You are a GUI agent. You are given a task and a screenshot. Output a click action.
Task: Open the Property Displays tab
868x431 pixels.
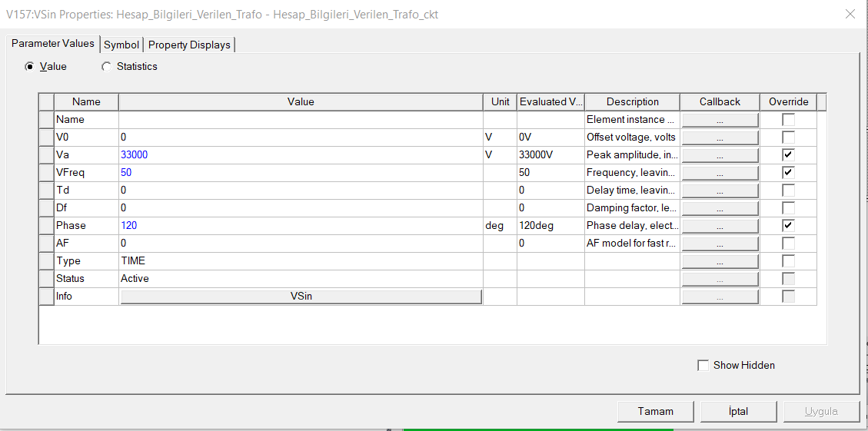(x=189, y=45)
